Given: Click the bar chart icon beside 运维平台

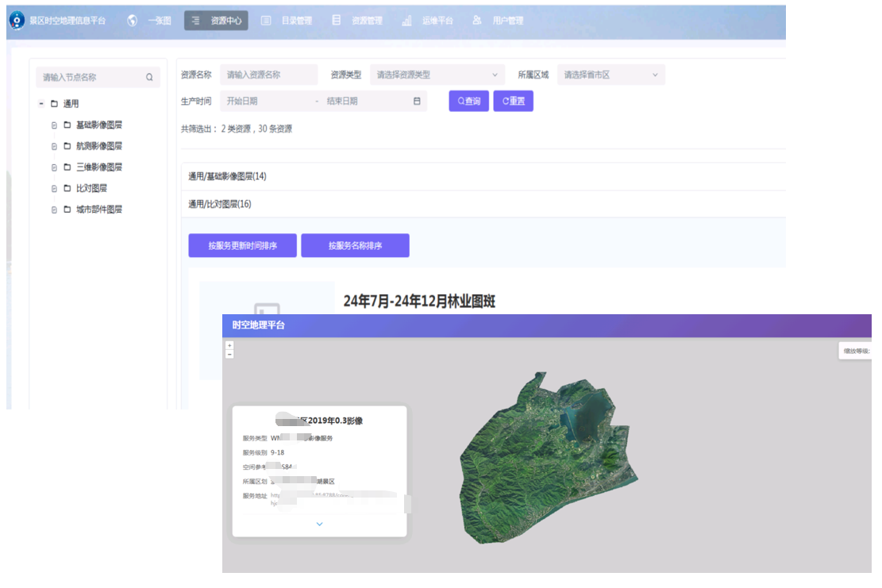Looking at the screenshot, I should [x=406, y=21].
